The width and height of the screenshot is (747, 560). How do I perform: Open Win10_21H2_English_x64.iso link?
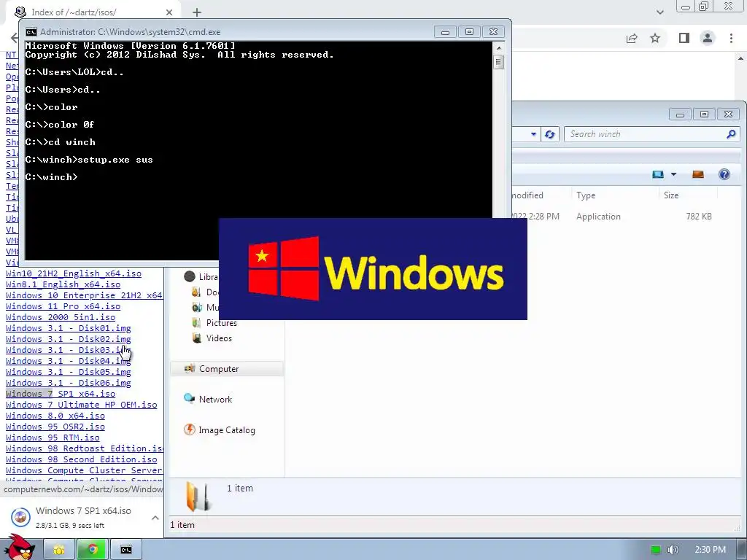74,273
